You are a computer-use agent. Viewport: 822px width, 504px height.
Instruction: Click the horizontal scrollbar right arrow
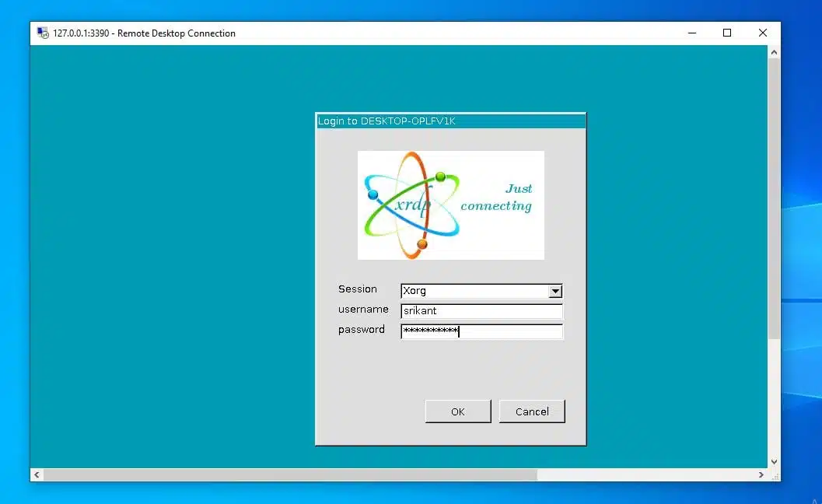tap(761, 474)
